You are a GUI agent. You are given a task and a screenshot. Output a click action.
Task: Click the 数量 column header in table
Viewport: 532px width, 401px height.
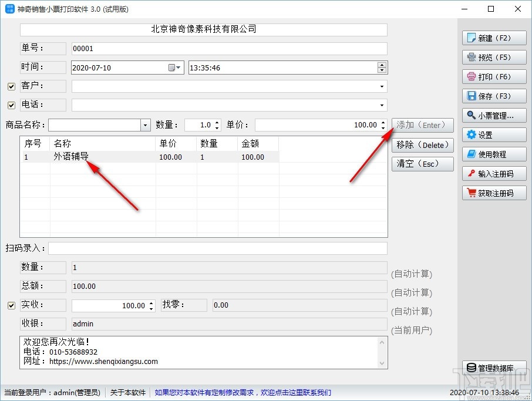(217, 144)
